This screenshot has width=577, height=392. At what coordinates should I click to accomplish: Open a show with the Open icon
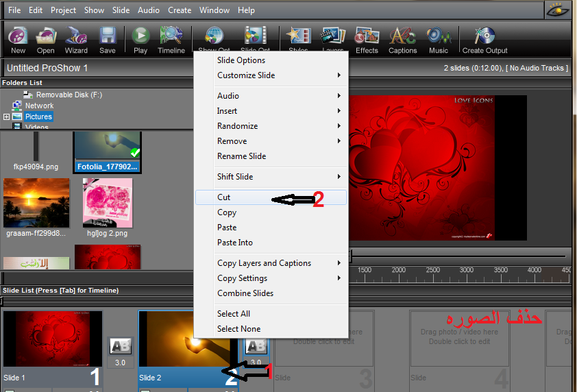coord(46,39)
